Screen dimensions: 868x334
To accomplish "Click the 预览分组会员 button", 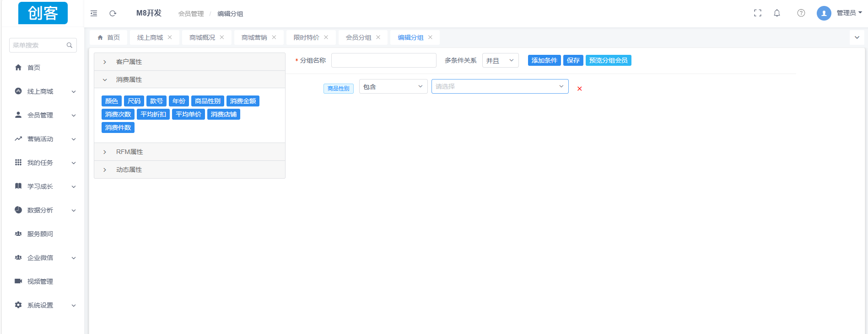I will 609,60.
